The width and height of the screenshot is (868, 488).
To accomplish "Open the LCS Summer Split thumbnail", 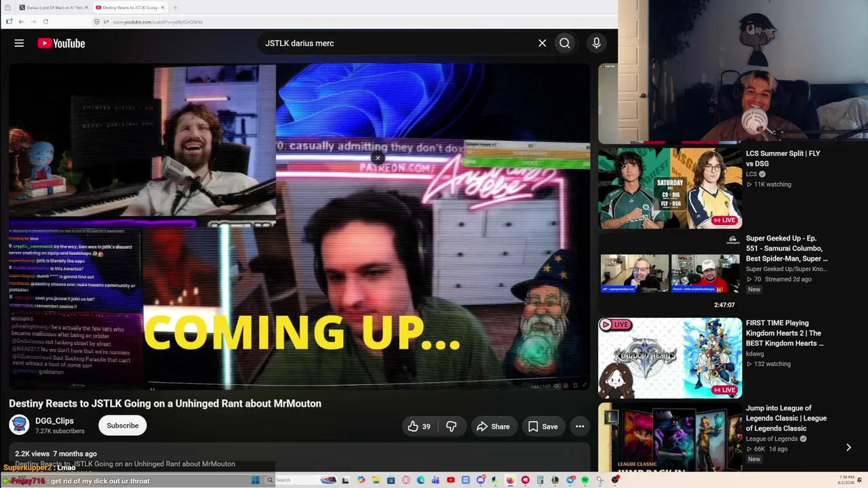I will [670, 188].
